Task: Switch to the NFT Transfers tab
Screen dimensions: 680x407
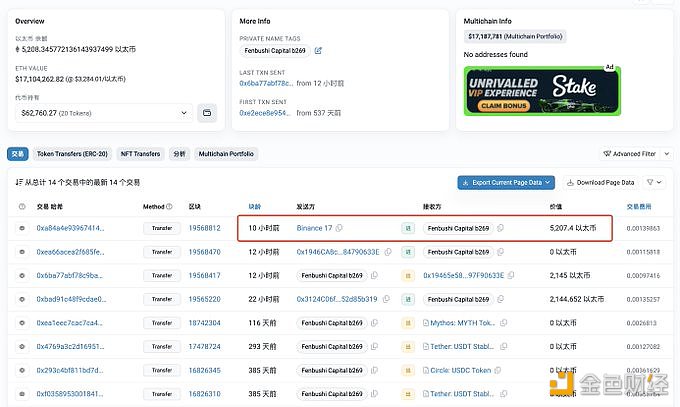Action: pos(140,154)
